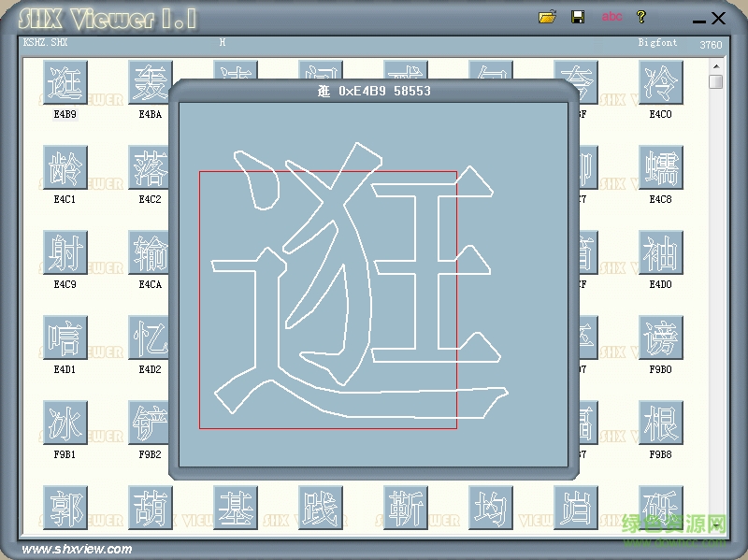Select the glyph tile labeled E4D1
This screenshot has width=748, height=560.
point(65,338)
